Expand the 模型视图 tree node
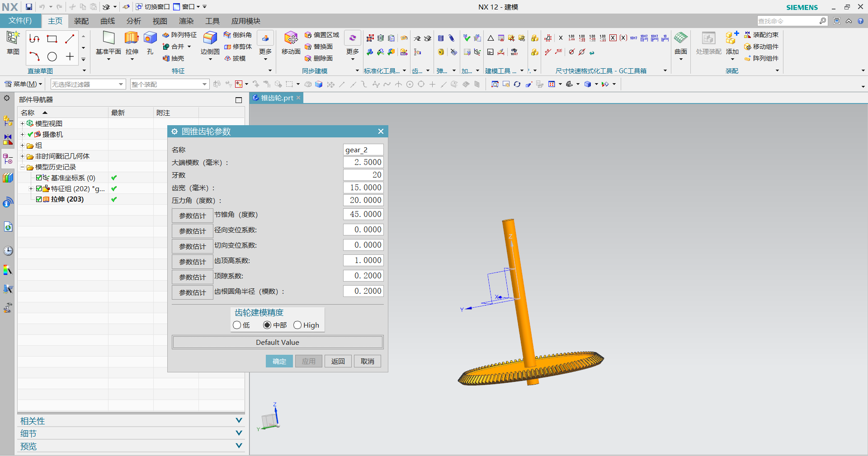This screenshot has width=868, height=456. click(22, 123)
